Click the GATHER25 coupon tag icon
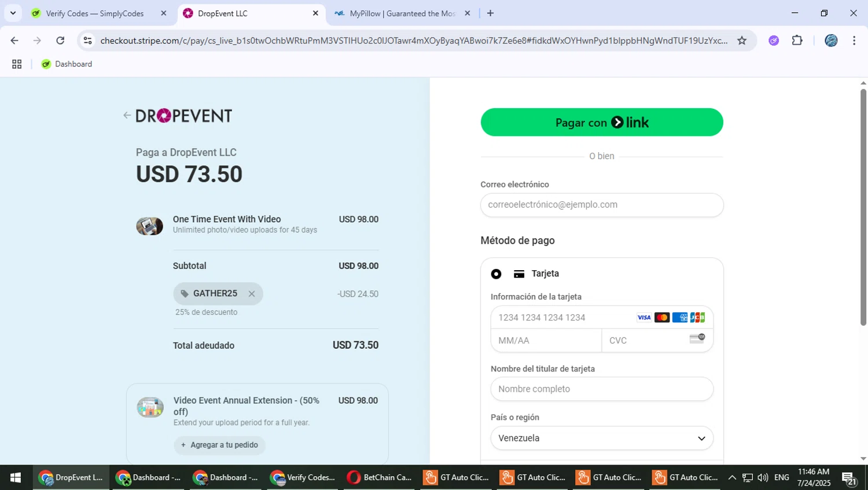The width and height of the screenshot is (868, 490). coord(185,294)
